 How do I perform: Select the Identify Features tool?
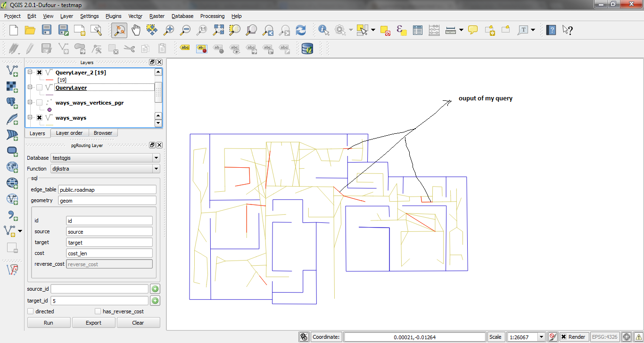click(x=324, y=31)
